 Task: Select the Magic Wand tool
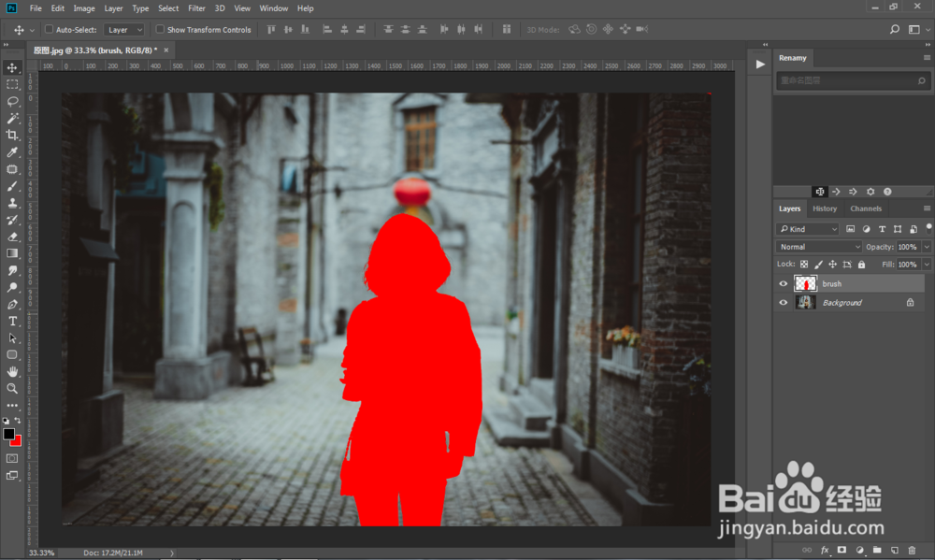point(12,118)
